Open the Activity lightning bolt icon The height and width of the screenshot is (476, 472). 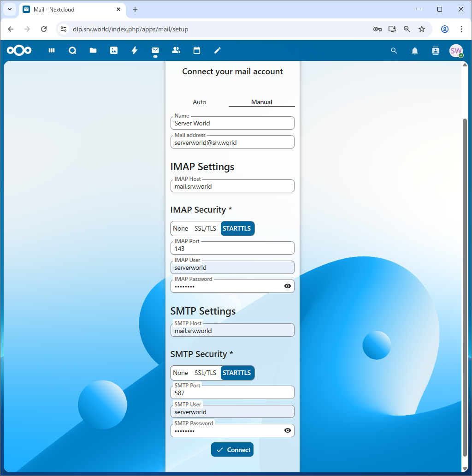coord(135,51)
